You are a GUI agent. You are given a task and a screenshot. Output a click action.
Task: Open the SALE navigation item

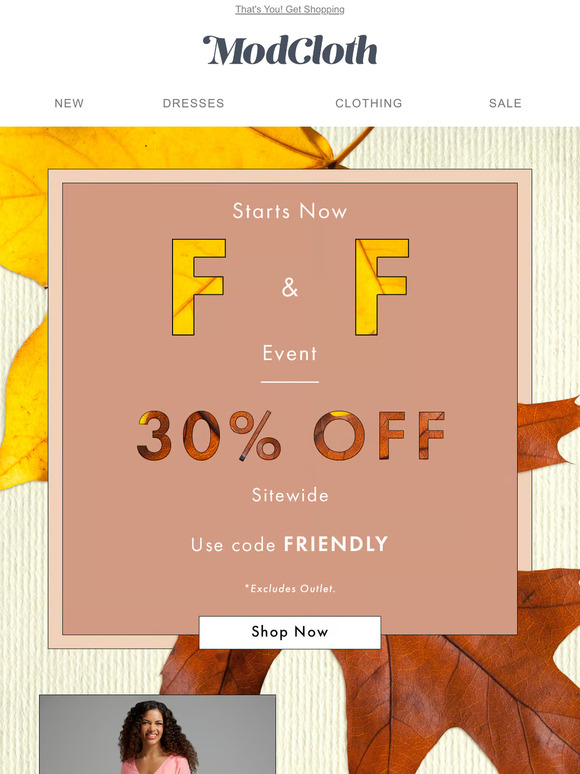(505, 103)
